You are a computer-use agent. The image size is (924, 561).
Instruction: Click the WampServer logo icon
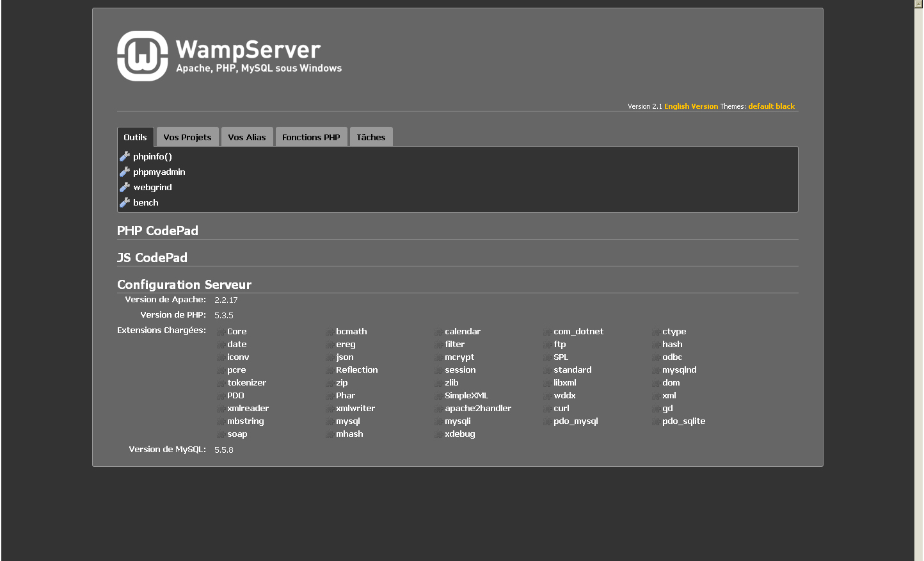142,56
